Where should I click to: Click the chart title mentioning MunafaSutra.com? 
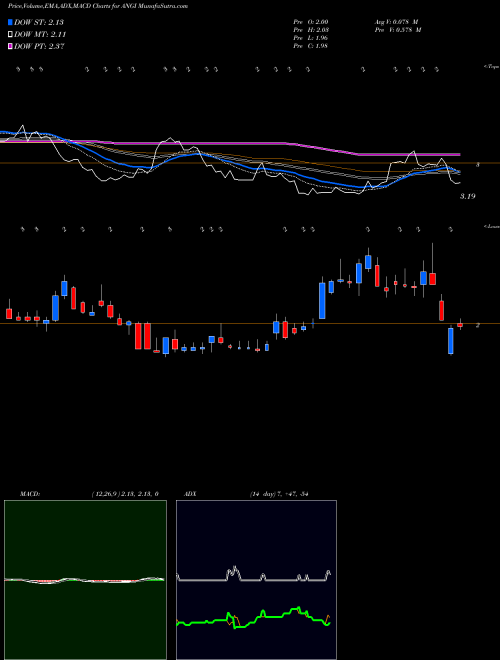point(98,6)
